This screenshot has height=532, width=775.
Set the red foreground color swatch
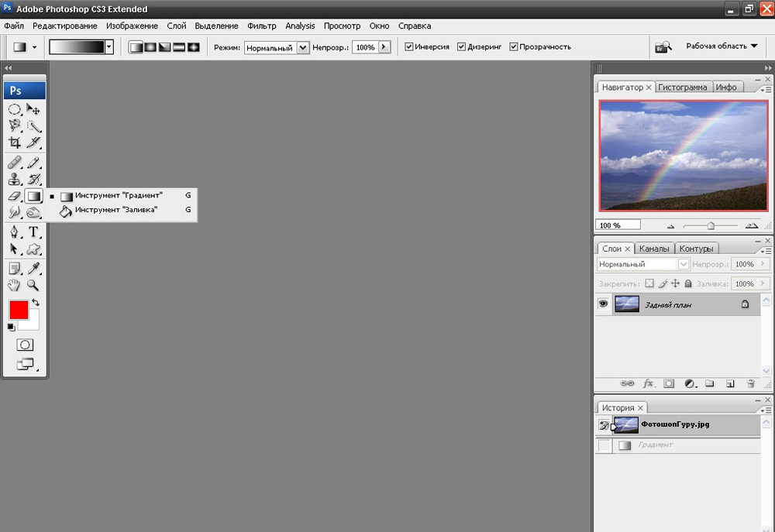[19, 311]
